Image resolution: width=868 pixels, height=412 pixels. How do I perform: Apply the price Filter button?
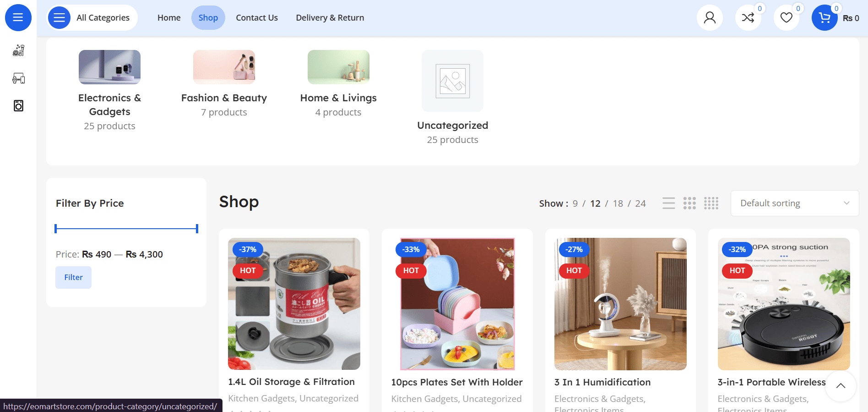73,277
